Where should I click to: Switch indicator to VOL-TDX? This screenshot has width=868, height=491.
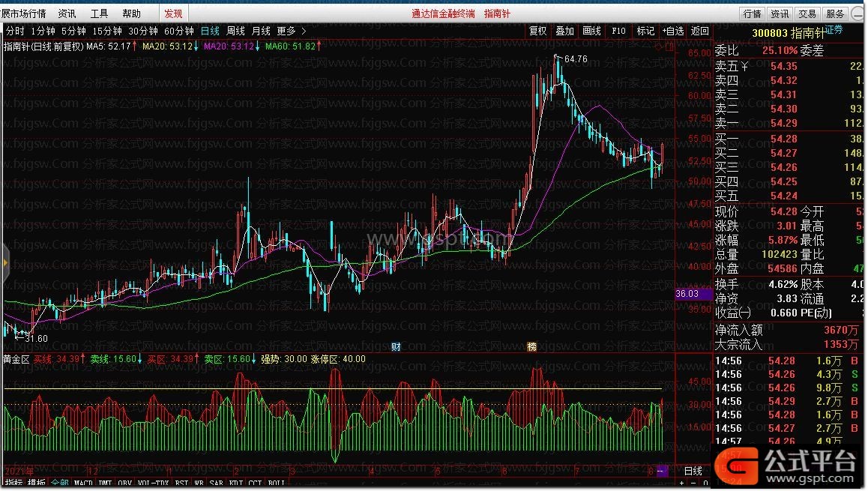point(153,483)
